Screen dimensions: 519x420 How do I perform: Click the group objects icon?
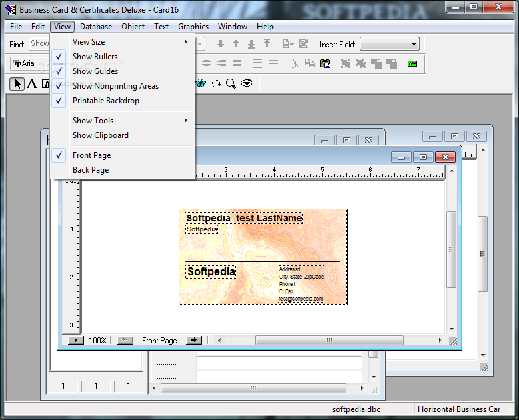[x=346, y=63]
